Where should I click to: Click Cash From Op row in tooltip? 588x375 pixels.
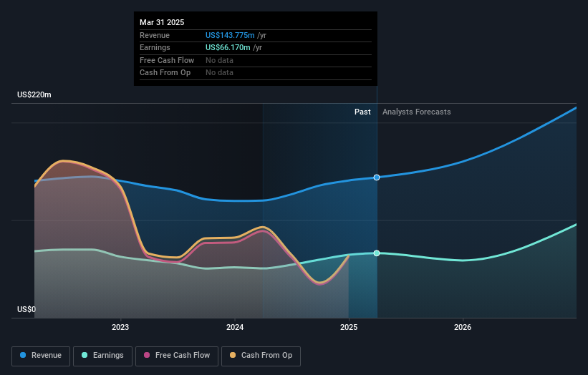[256, 73]
